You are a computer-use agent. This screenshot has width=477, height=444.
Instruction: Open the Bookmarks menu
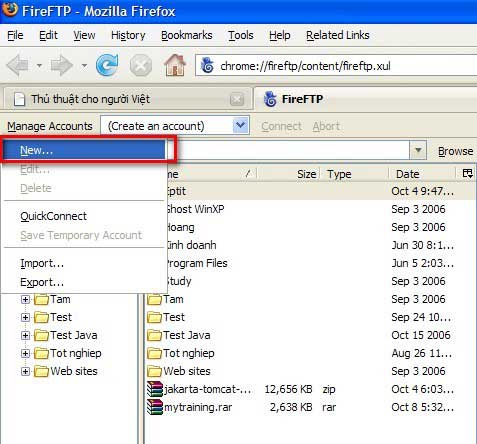click(187, 35)
